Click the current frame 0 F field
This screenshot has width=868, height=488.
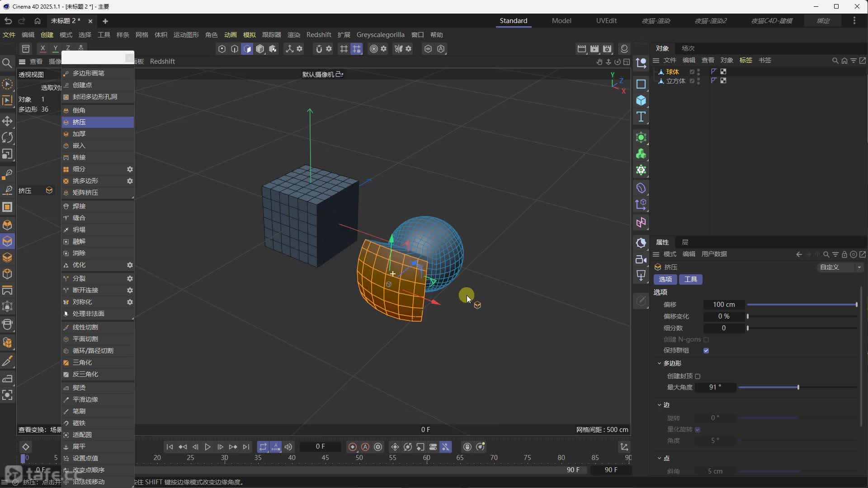[321, 446]
